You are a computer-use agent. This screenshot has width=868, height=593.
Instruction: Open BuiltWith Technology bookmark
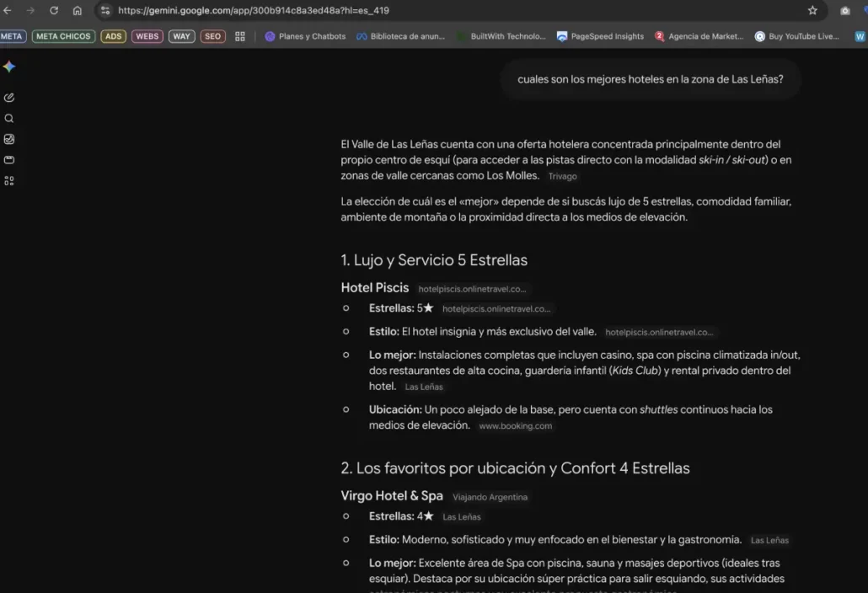click(x=501, y=36)
